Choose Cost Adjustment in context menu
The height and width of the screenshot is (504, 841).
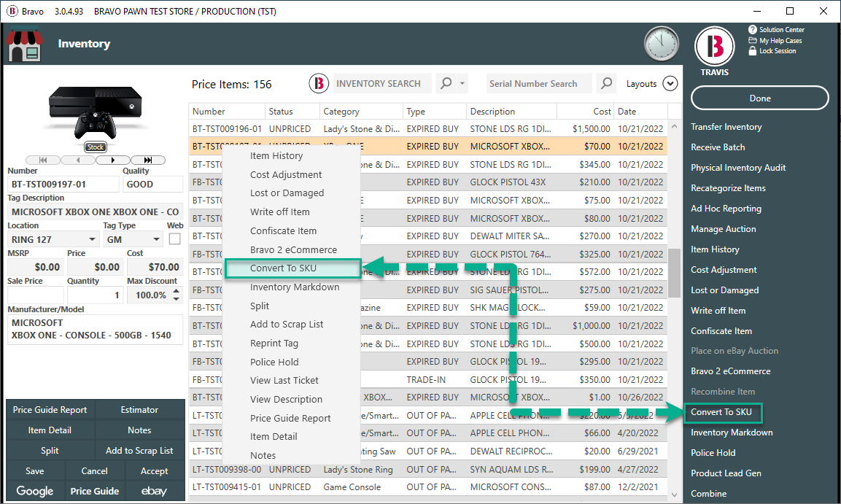point(286,175)
